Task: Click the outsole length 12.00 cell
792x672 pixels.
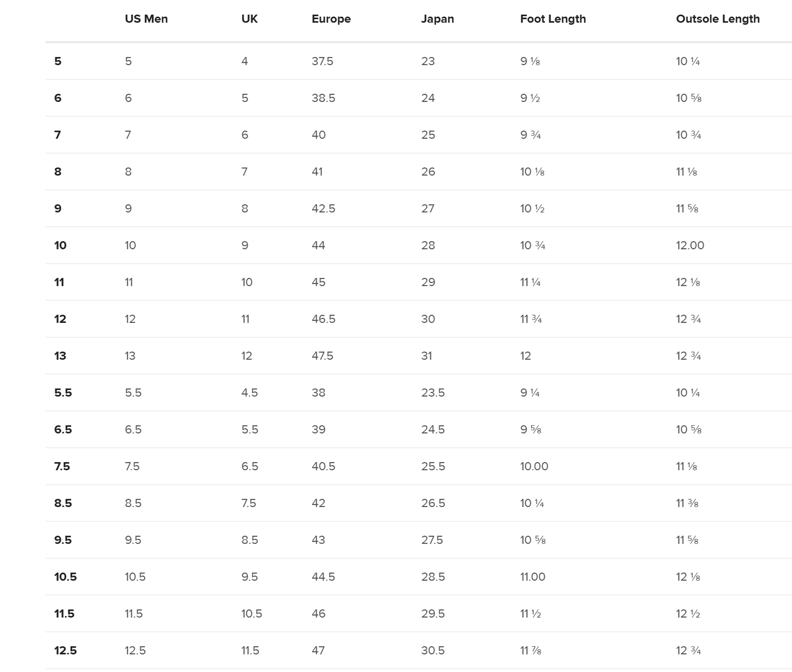Action: pyautogui.click(x=690, y=246)
